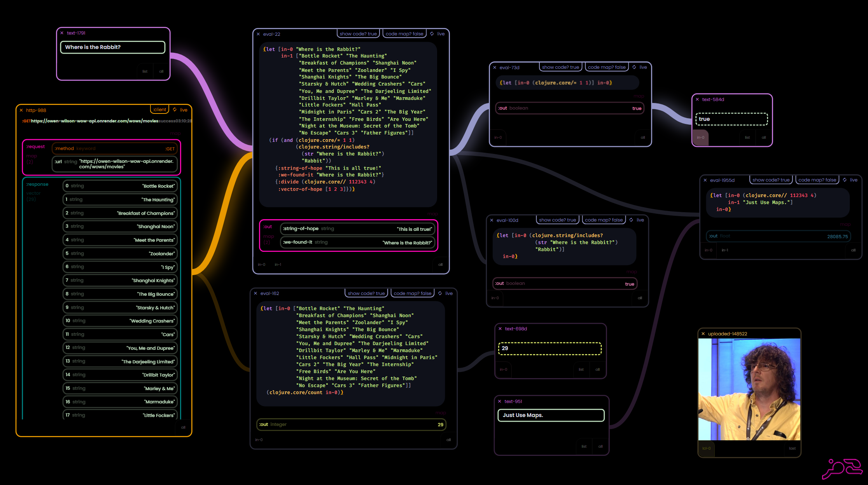
Task: Click the all button in http-988
Action: pos(183,427)
